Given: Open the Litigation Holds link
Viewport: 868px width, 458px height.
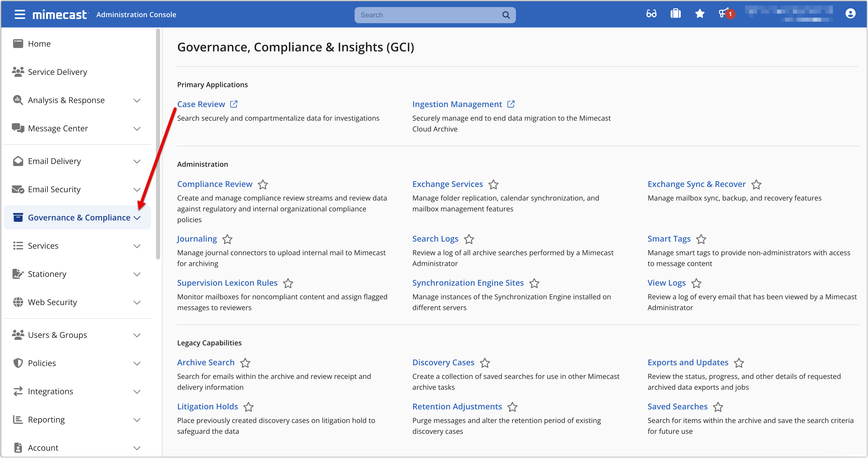Looking at the screenshot, I should (x=207, y=406).
